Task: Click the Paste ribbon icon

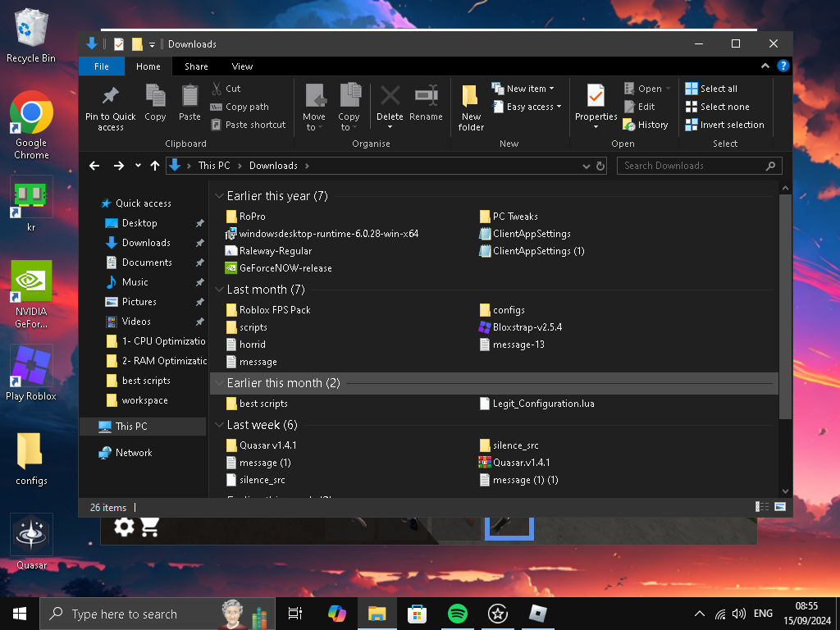Action: (x=189, y=96)
